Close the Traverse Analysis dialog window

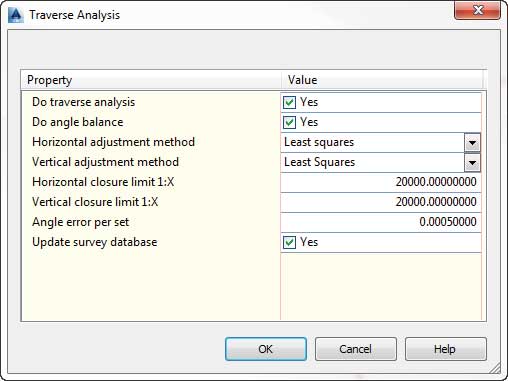click(x=477, y=10)
